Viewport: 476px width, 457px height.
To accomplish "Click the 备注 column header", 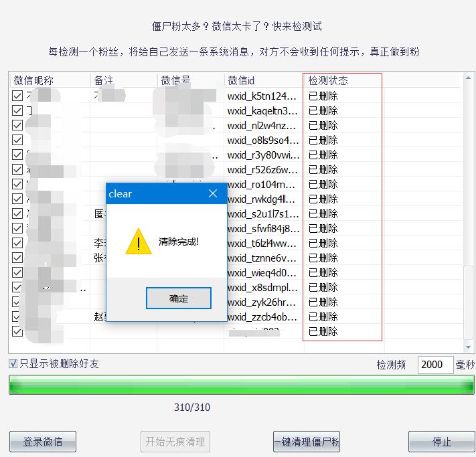I will click(x=124, y=80).
